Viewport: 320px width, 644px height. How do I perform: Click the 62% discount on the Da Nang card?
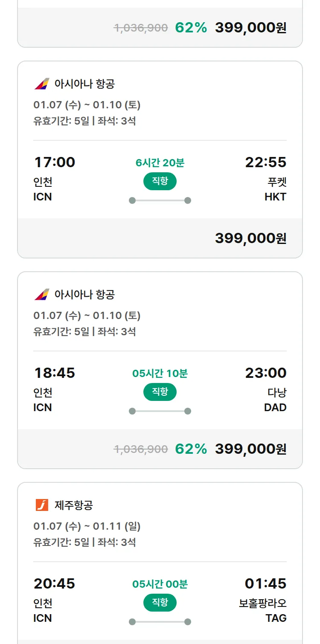[x=191, y=449]
